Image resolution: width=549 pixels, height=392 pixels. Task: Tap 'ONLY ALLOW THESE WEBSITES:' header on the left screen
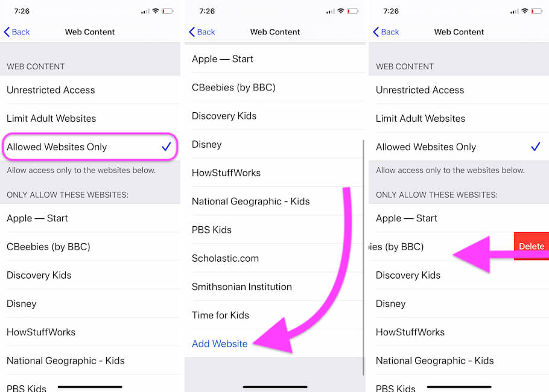click(68, 195)
